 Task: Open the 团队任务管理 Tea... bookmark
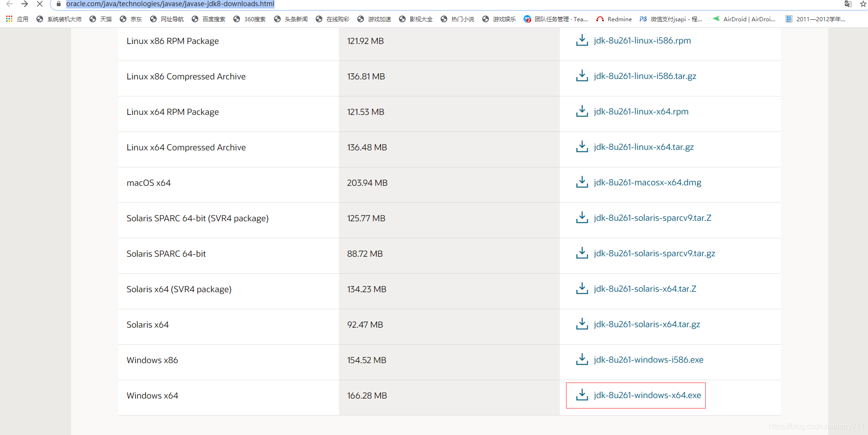(x=556, y=19)
